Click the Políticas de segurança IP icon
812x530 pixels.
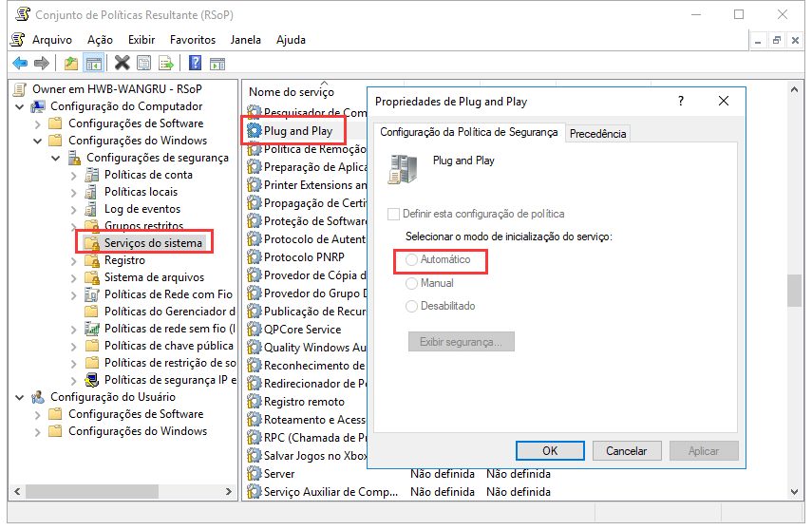(x=92, y=380)
